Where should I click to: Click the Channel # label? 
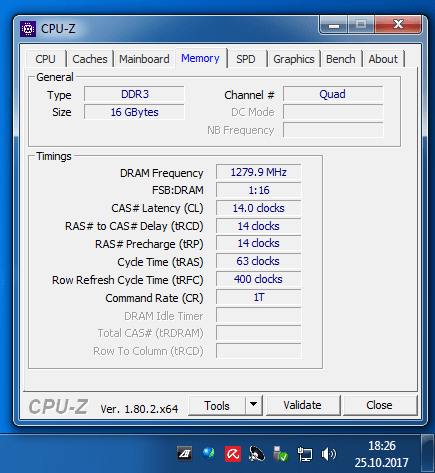coord(249,95)
